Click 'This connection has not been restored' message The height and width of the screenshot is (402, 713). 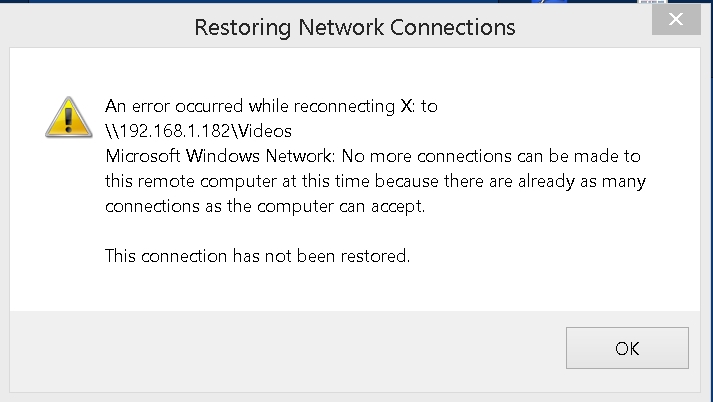[258, 256]
